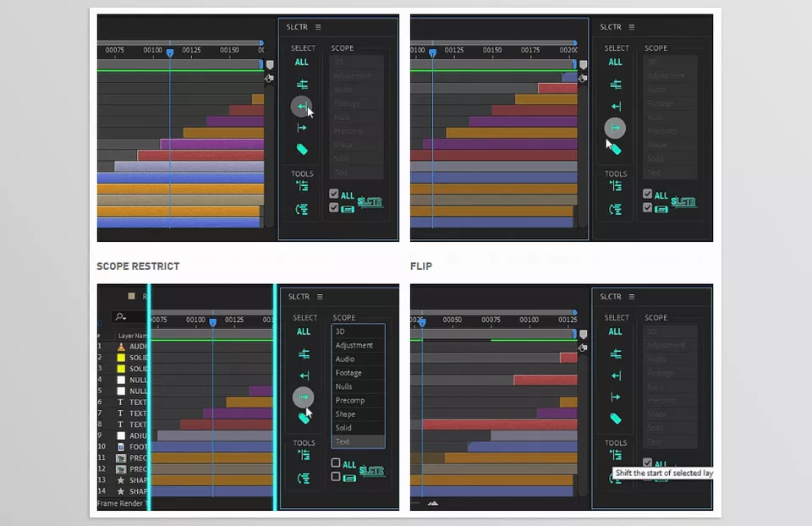Open SLCTR panel menu in Scope Restrict screenshot
Viewport: 812px width, 526px height.
point(320,297)
